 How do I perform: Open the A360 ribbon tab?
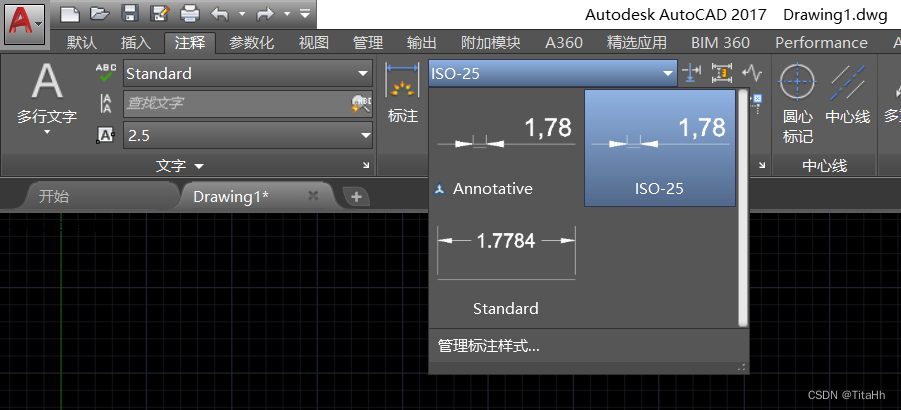coord(564,42)
